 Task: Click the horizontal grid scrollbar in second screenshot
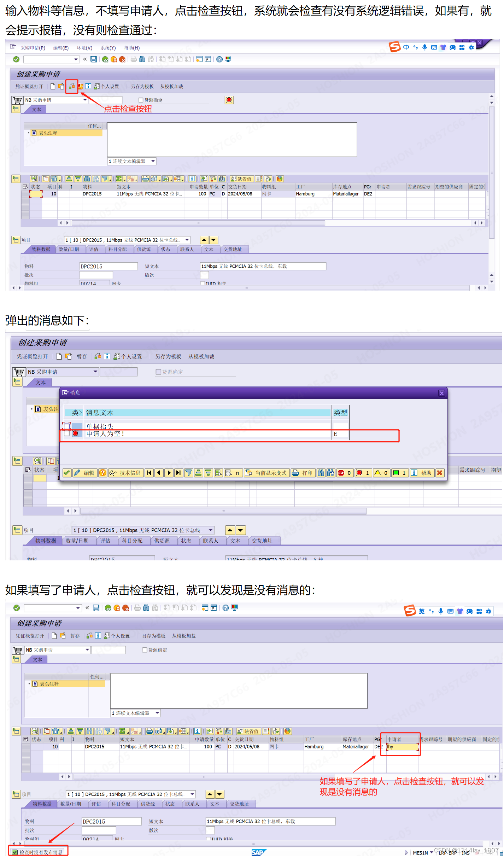pyautogui.click(x=223, y=511)
